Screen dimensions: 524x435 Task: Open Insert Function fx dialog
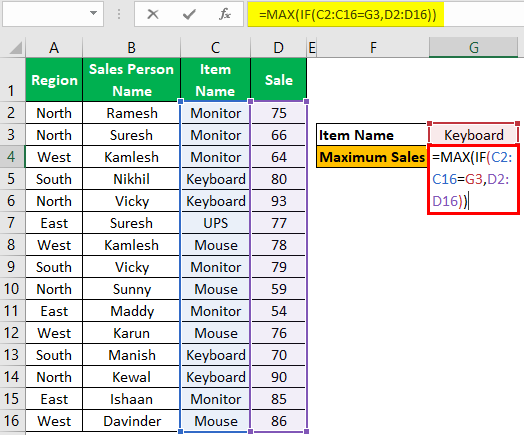tap(225, 14)
